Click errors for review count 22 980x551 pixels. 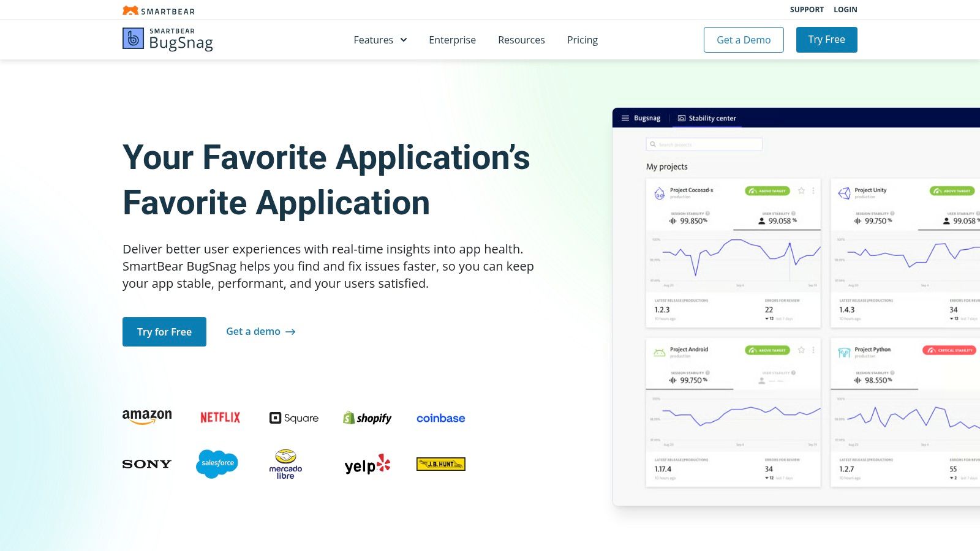(769, 310)
